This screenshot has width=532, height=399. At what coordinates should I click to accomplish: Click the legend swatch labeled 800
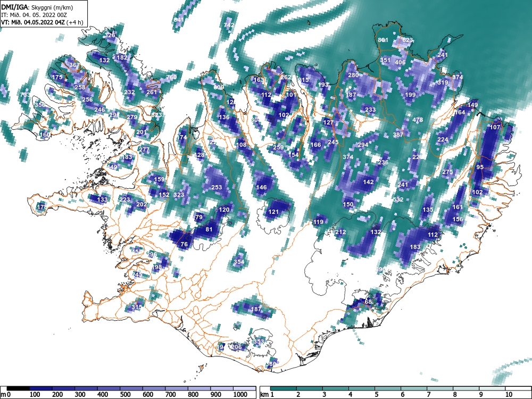(199, 388)
